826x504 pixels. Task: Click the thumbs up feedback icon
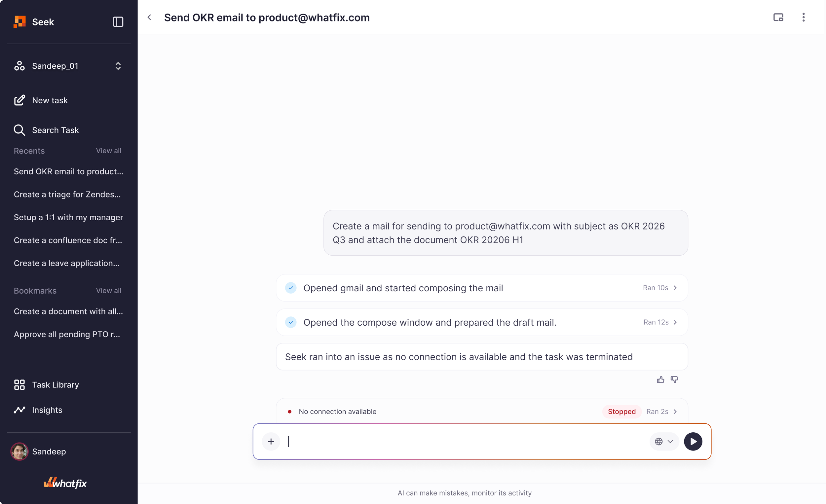click(660, 380)
